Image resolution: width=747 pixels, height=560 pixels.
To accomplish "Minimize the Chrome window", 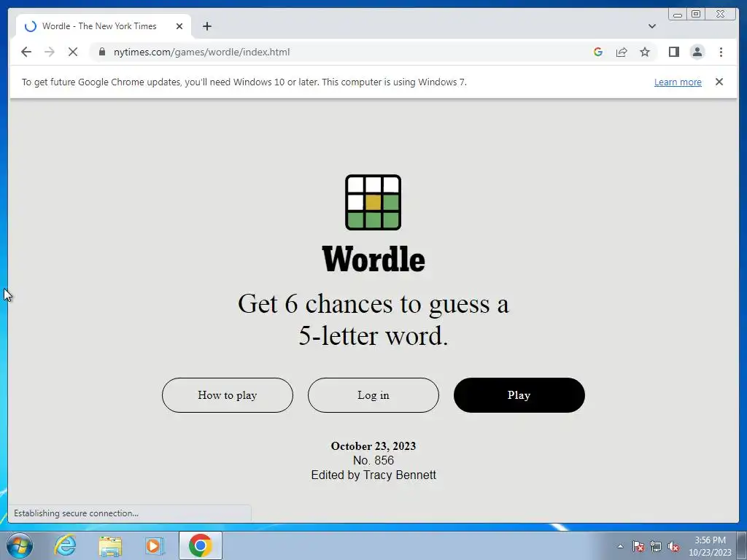I will (x=678, y=15).
